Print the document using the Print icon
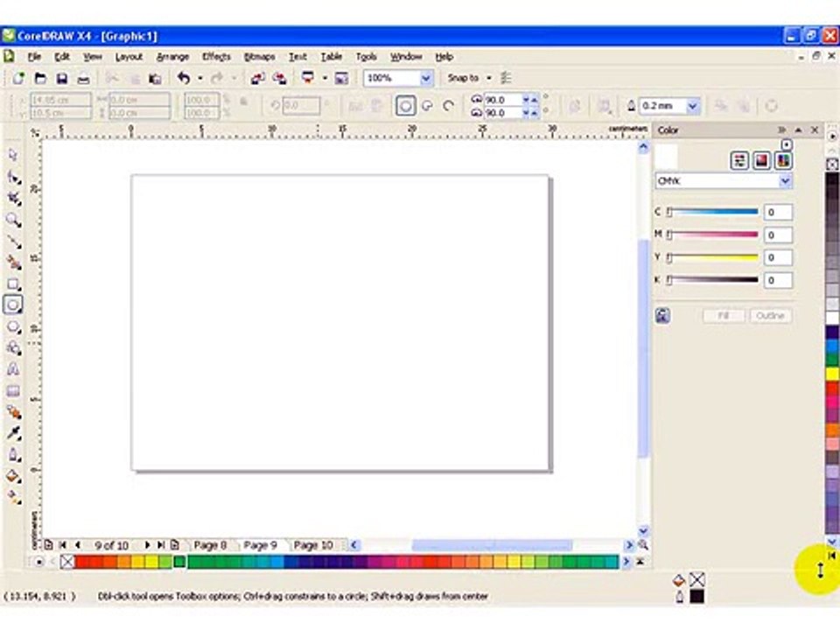Screen dimensions: 840x630 point(84,78)
